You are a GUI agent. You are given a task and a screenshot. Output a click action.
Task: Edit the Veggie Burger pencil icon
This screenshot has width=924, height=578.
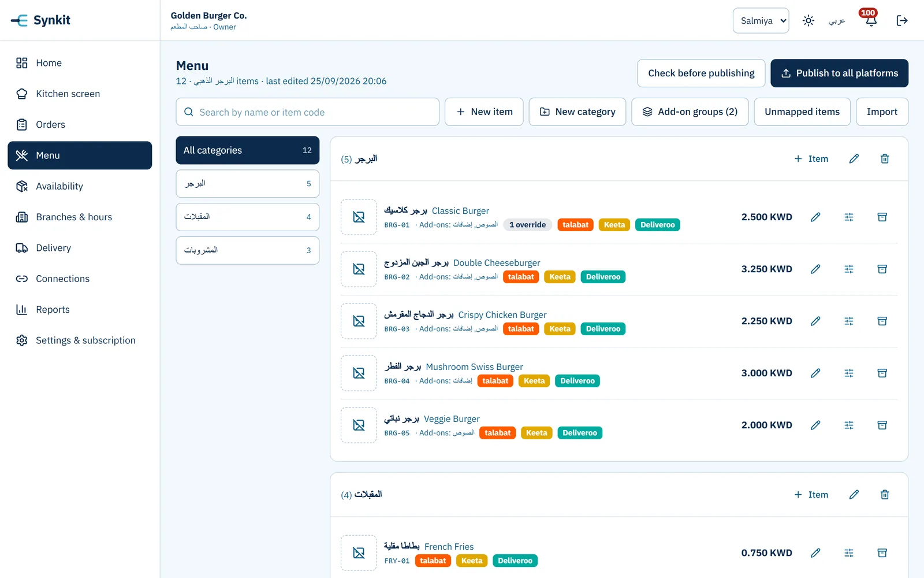click(x=815, y=425)
